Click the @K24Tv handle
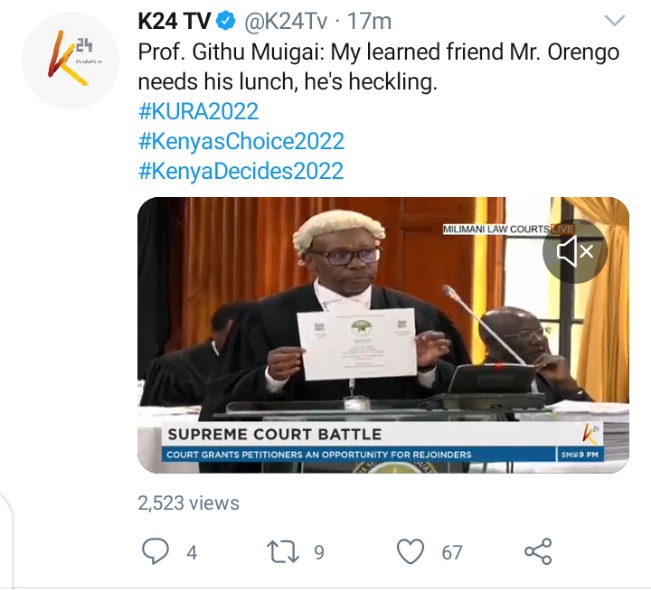This screenshot has height=590, width=651. [x=285, y=21]
